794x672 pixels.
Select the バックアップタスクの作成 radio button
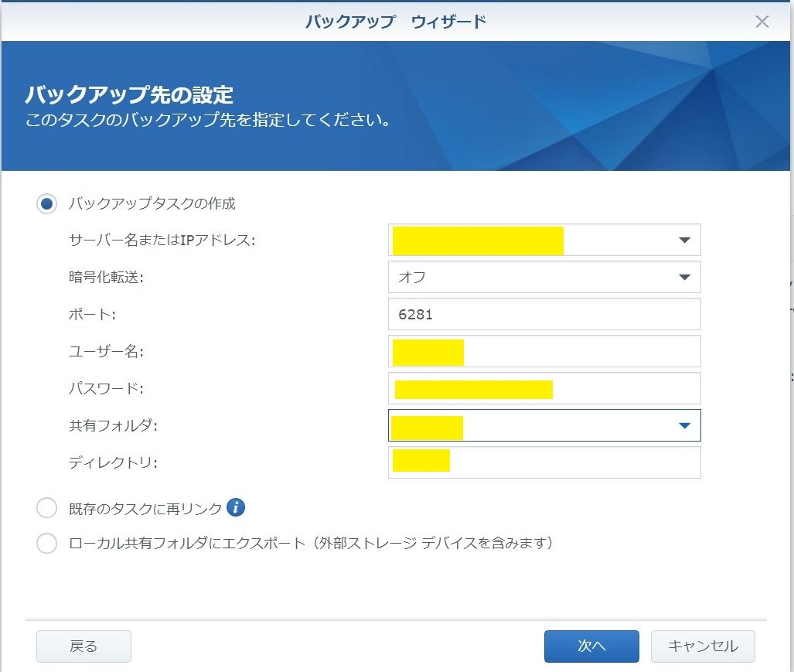[x=47, y=204]
